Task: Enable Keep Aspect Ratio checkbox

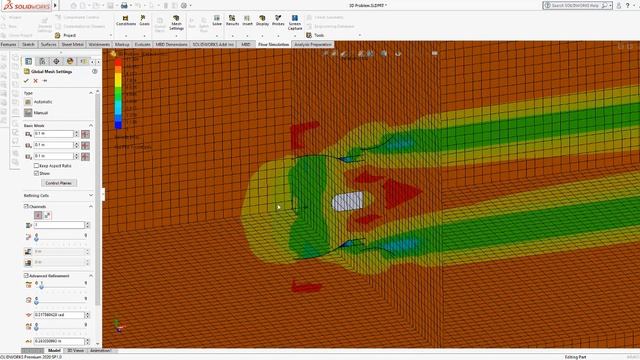Action: point(36,166)
